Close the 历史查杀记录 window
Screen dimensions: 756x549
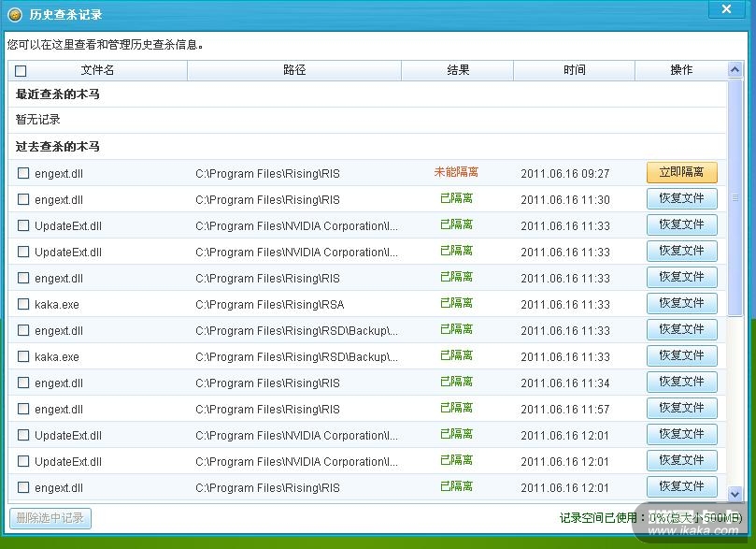click(x=727, y=9)
